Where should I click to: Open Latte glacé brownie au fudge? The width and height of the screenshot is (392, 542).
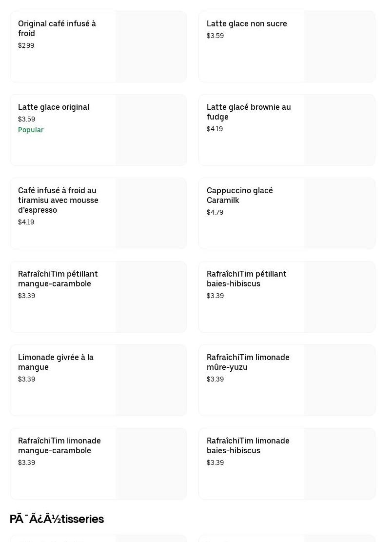click(x=249, y=112)
